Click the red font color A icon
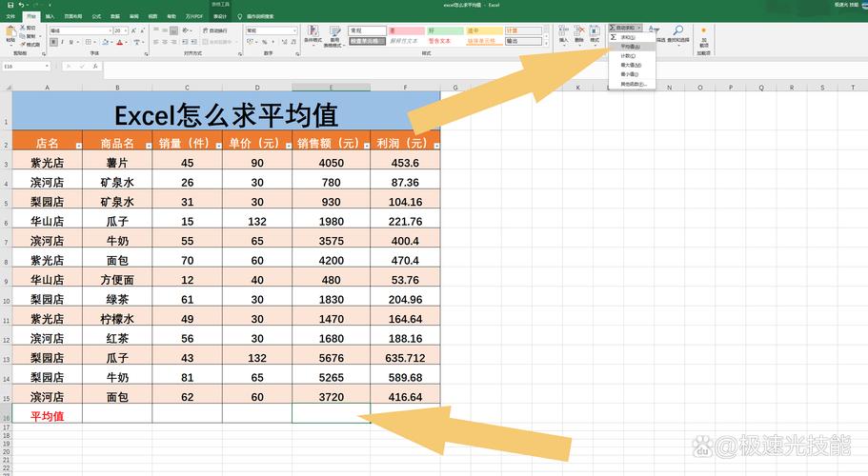This screenshot has height=476, width=868. (x=119, y=42)
